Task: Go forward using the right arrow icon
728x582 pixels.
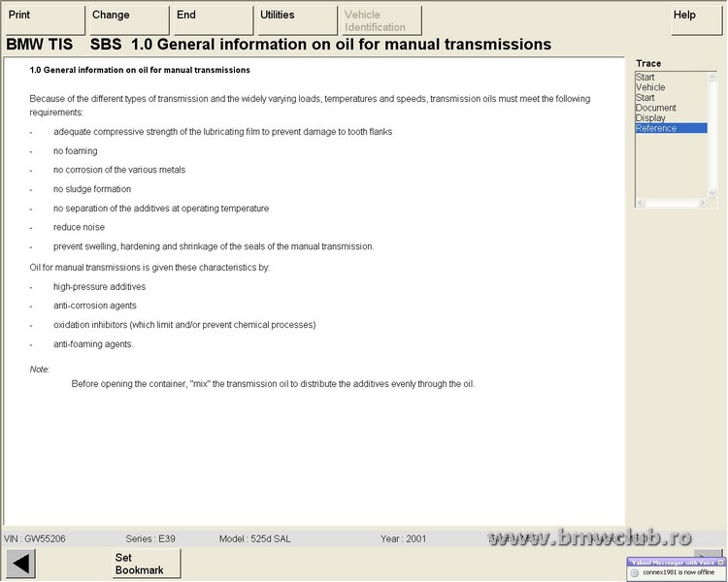Action: pos(708,553)
